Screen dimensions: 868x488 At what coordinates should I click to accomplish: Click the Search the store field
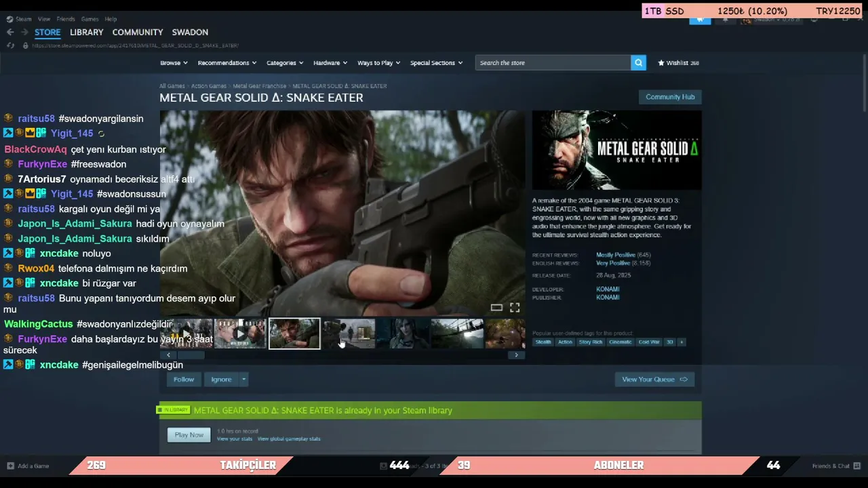[553, 63]
